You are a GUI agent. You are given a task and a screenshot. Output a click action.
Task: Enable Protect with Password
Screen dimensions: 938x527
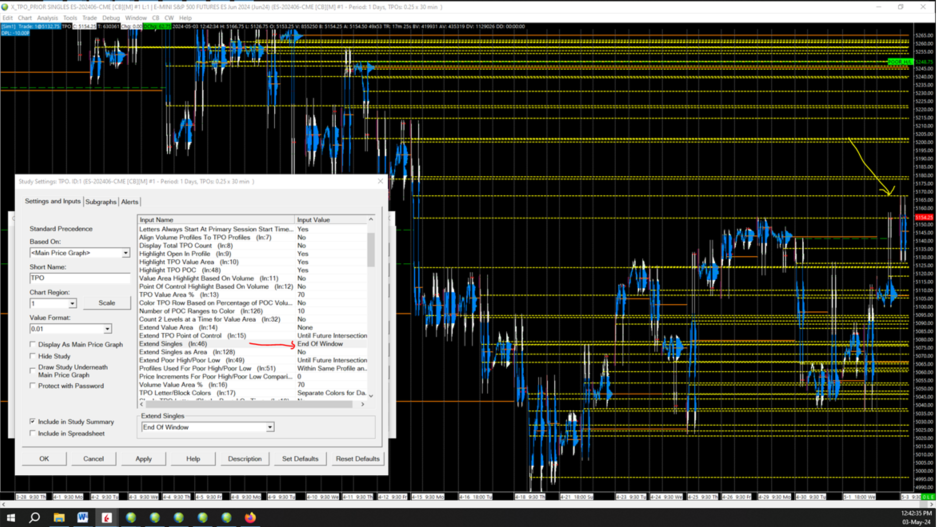pyautogui.click(x=33, y=386)
